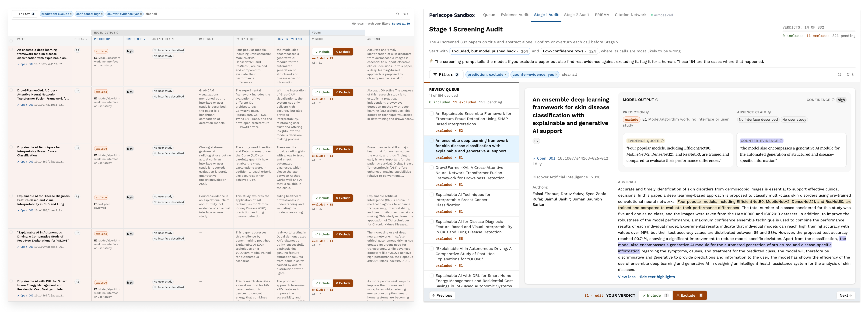The height and width of the screenshot is (312, 868).
Task: Click the info icon next to CONFIDENCE label in detail card
Action: (x=833, y=100)
